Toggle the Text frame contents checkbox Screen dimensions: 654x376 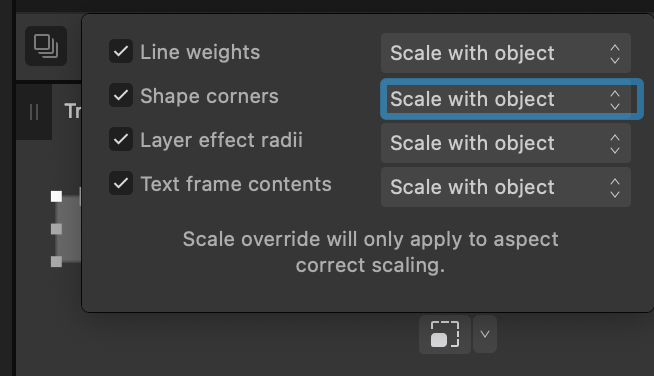(x=121, y=183)
